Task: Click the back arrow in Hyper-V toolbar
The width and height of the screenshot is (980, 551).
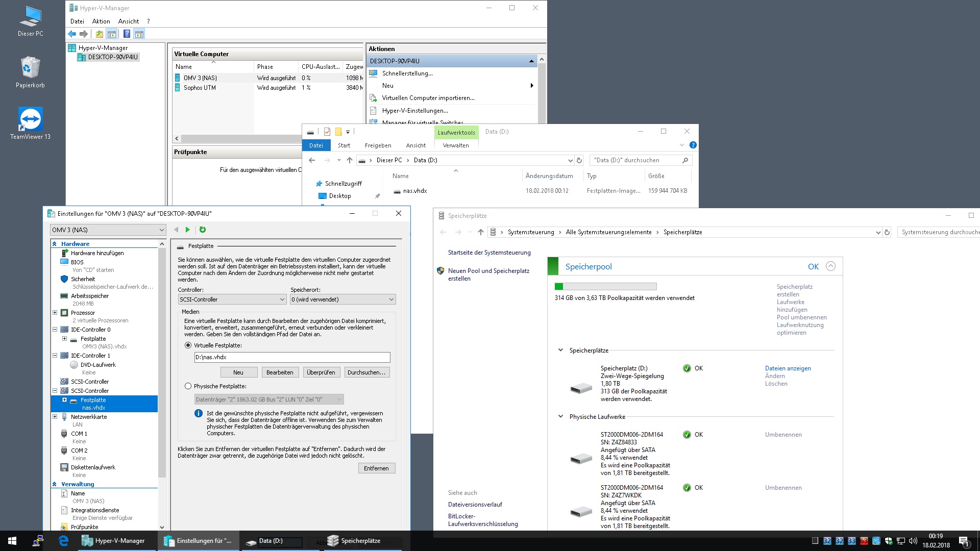Action: tap(72, 34)
